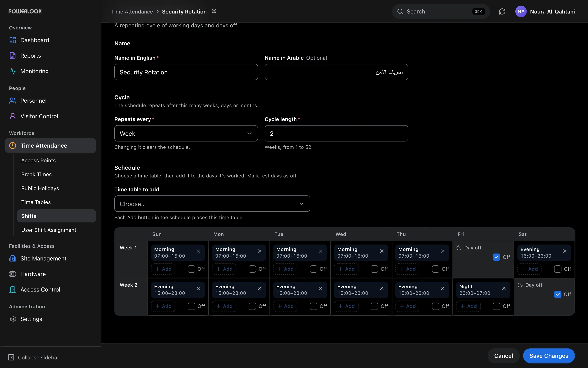This screenshot has width=588, height=368.
Task: Open the Repeats every Week dropdown
Action: pos(186,133)
